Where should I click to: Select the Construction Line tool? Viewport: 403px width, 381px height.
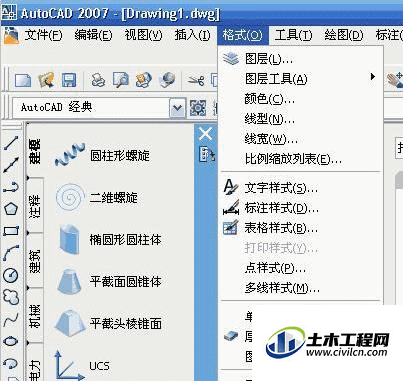pos(11,165)
